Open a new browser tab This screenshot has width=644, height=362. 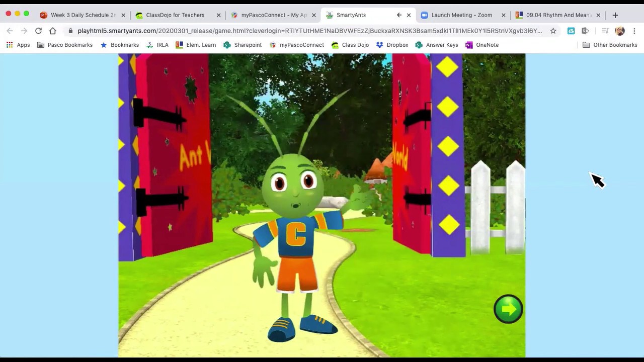pyautogui.click(x=615, y=15)
